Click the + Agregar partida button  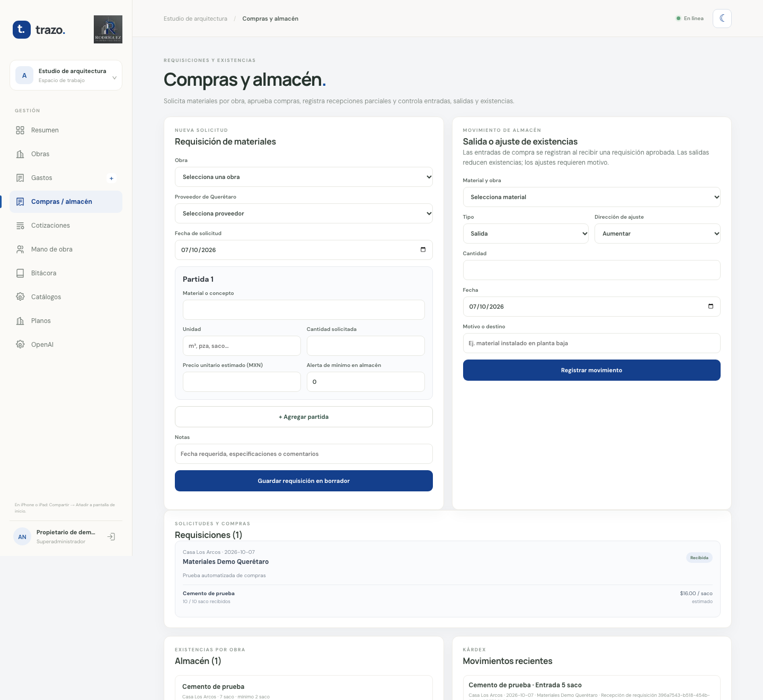tap(304, 417)
